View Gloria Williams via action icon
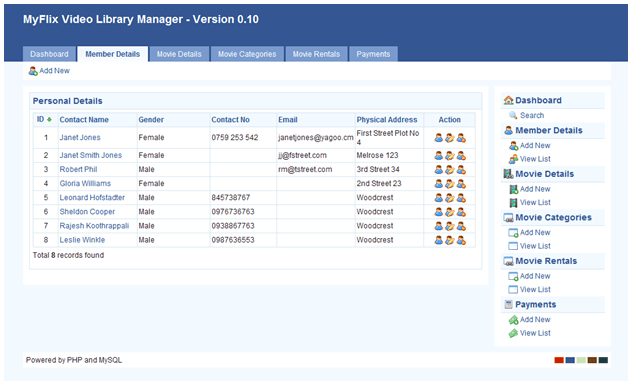Image resolution: width=632 pixels, height=388 pixels. click(439, 184)
